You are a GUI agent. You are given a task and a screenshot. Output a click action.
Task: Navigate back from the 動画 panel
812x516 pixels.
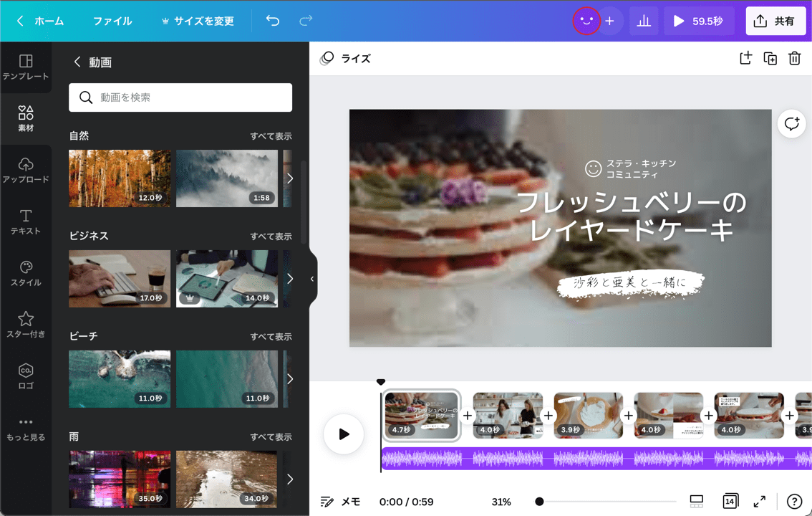point(77,62)
